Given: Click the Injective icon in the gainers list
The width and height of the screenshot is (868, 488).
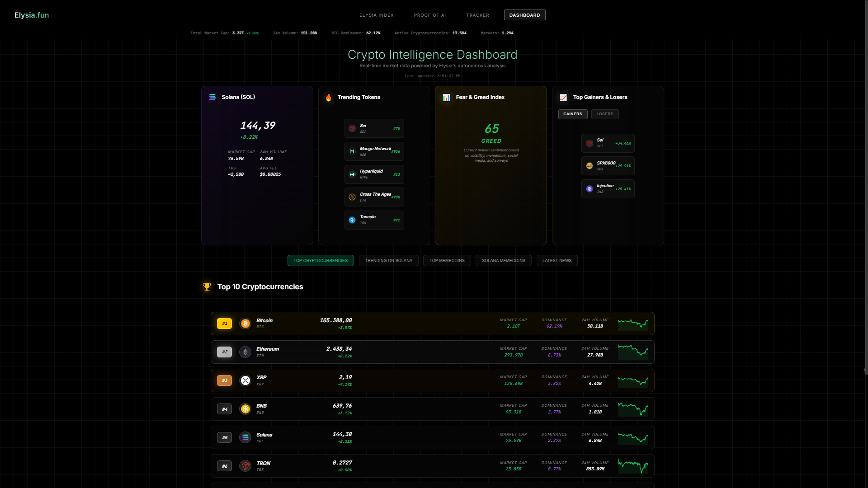Looking at the screenshot, I should (x=589, y=189).
